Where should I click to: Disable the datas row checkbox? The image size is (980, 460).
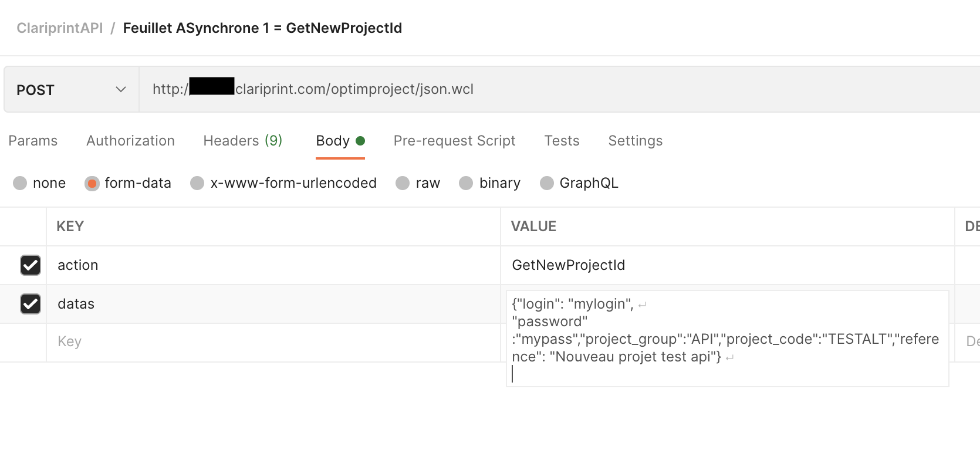31,304
